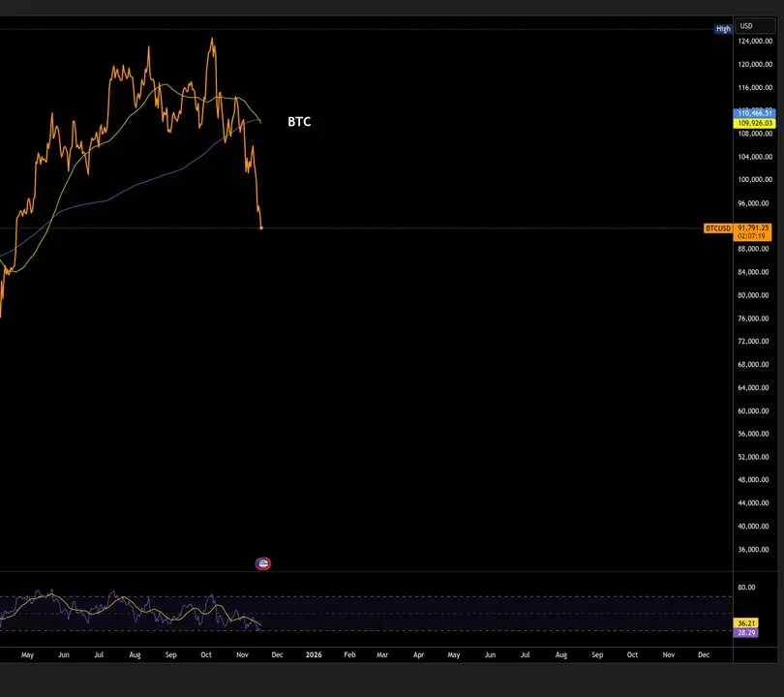Click the 36,000.00 price axis label

coord(753,550)
